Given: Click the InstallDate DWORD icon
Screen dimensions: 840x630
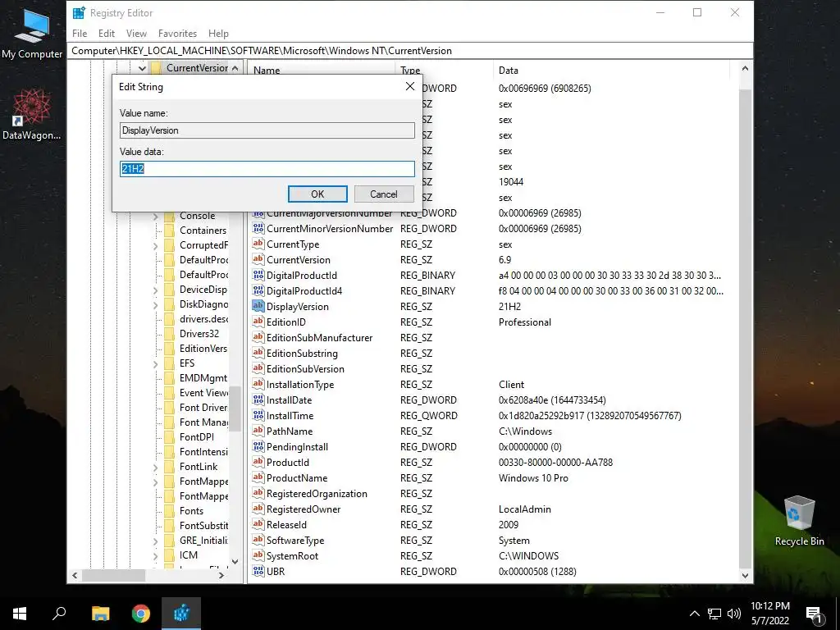Looking at the screenshot, I should point(258,399).
